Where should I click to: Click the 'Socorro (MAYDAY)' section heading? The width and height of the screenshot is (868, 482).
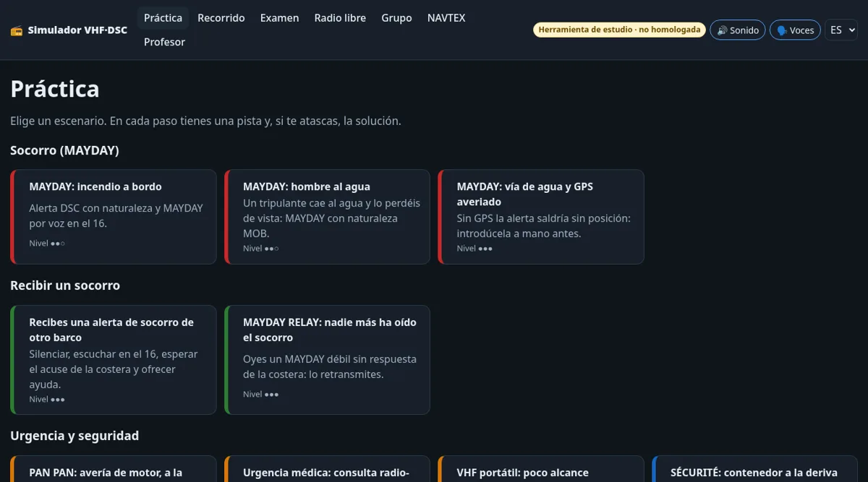coord(64,150)
